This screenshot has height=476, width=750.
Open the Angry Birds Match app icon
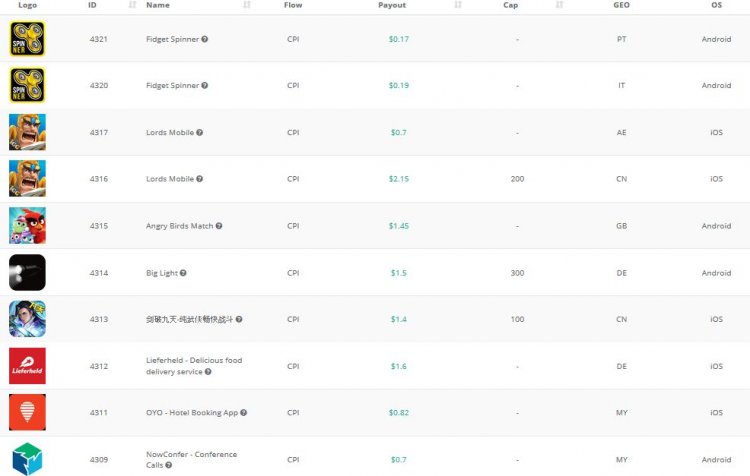(27, 226)
